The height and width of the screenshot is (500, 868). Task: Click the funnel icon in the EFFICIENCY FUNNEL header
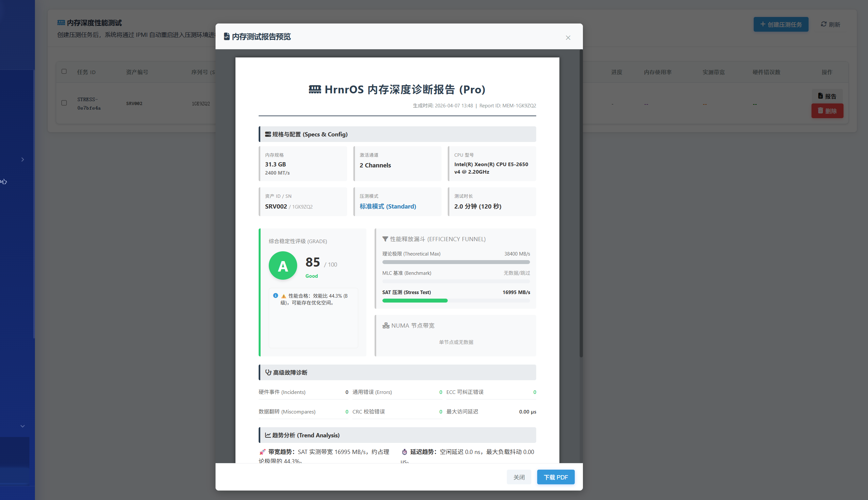coord(385,239)
